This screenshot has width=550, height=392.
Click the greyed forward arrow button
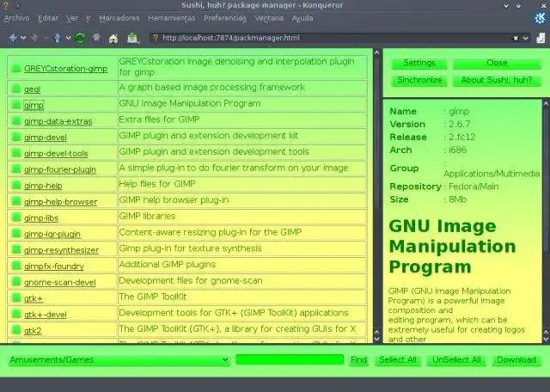(34, 38)
